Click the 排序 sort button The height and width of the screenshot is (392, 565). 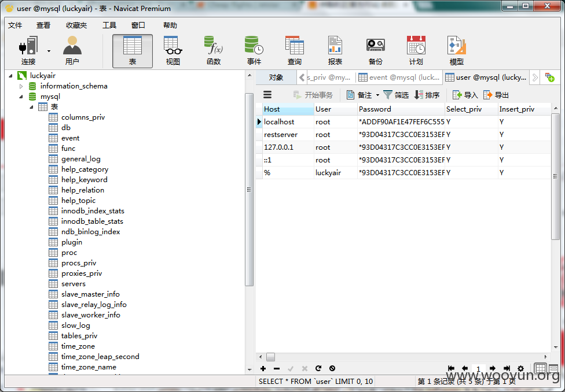click(x=427, y=95)
